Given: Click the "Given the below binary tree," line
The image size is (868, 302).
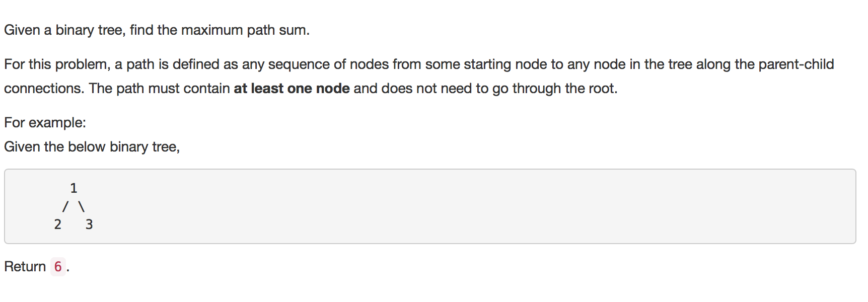Looking at the screenshot, I should coord(92,147).
